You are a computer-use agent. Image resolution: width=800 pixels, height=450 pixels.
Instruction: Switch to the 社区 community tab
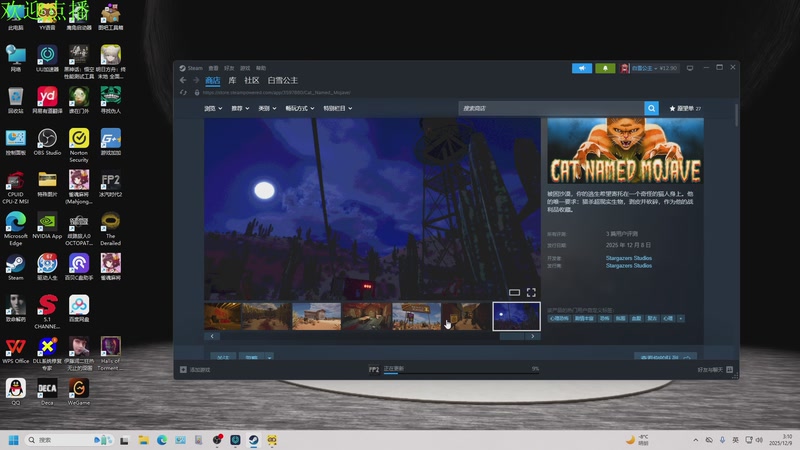click(252, 81)
